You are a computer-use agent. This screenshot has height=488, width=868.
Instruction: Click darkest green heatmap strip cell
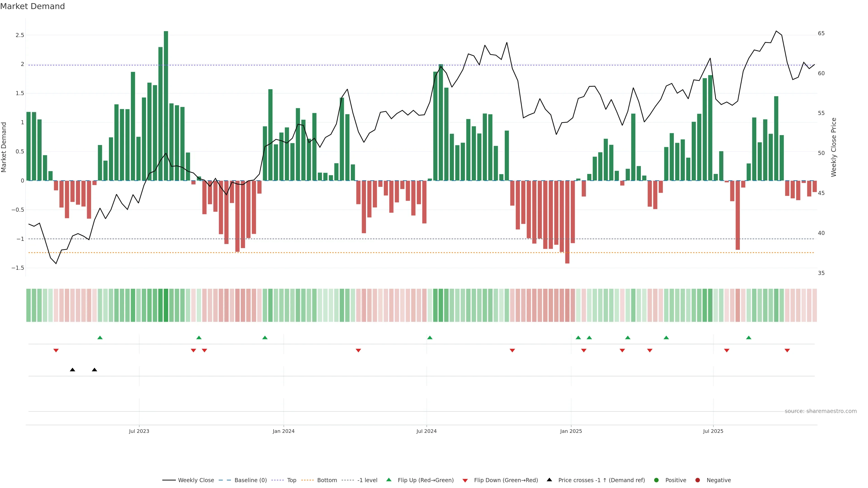(x=166, y=305)
